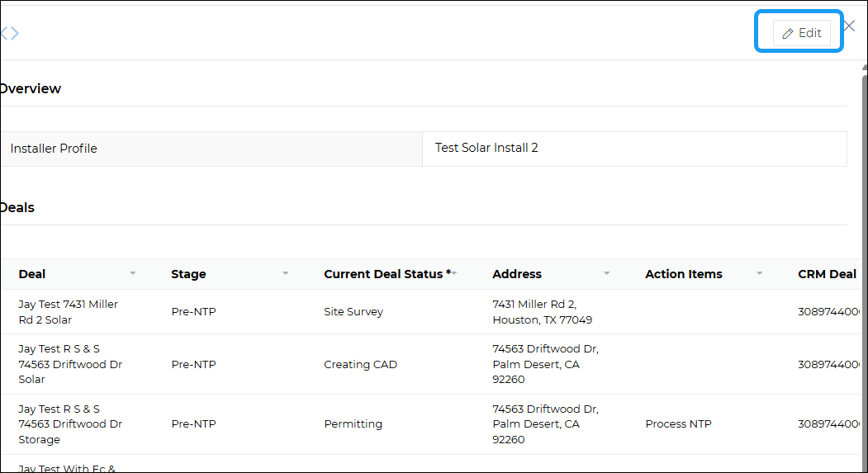Click the CRM Deal column header
The width and height of the screenshot is (868, 473).
[827, 274]
